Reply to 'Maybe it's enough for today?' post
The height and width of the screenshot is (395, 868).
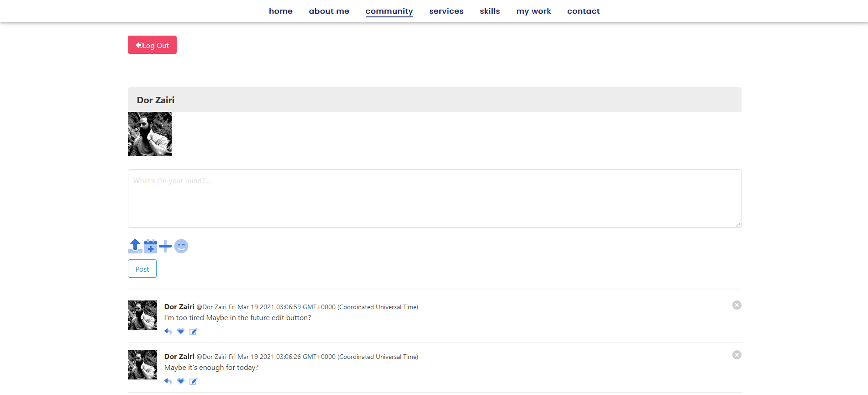pyautogui.click(x=168, y=381)
